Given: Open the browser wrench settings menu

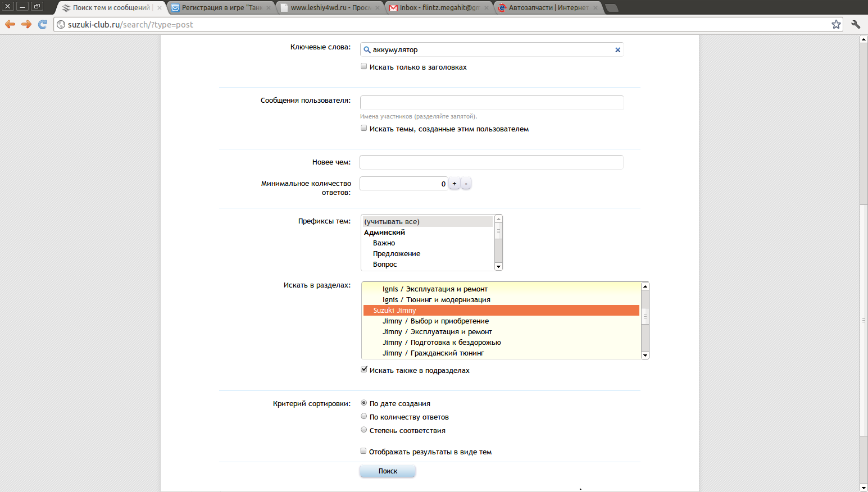Looking at the screenshot, I should pyautogui.click(x=856, y=24).
